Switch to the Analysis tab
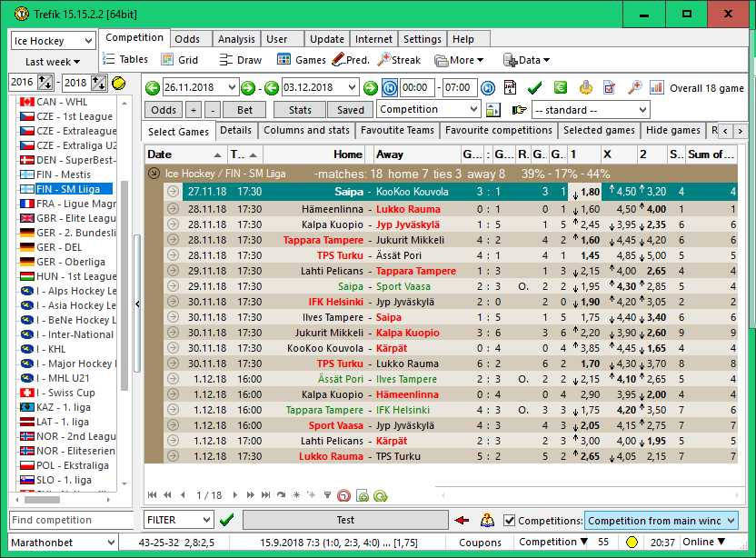 pyautogui.click(x=236, y=39)
